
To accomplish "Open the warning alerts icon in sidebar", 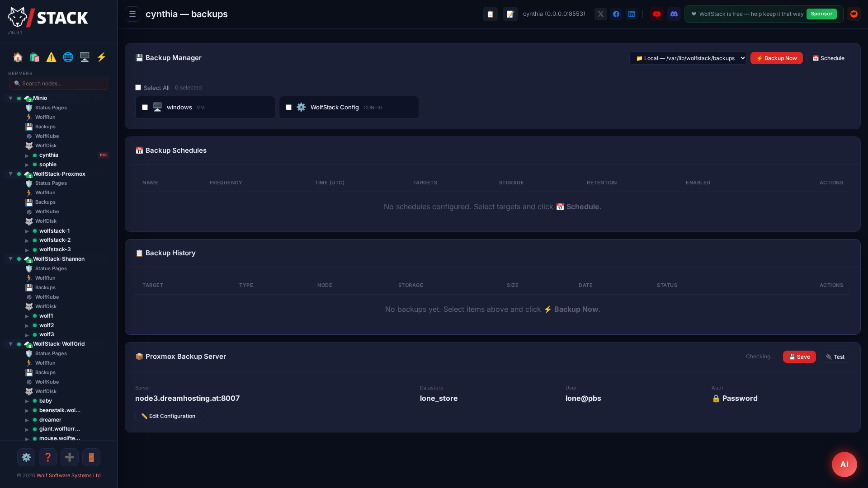I will (51, 57).
